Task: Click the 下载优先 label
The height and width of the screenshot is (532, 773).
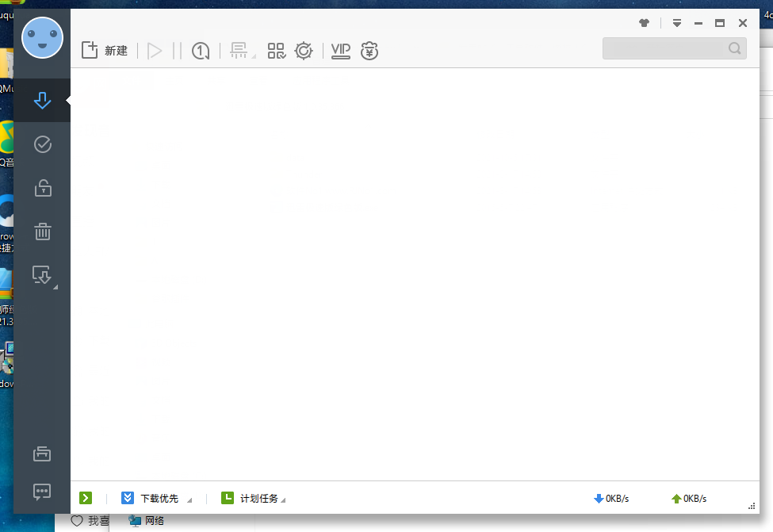Action: [159, 499]
